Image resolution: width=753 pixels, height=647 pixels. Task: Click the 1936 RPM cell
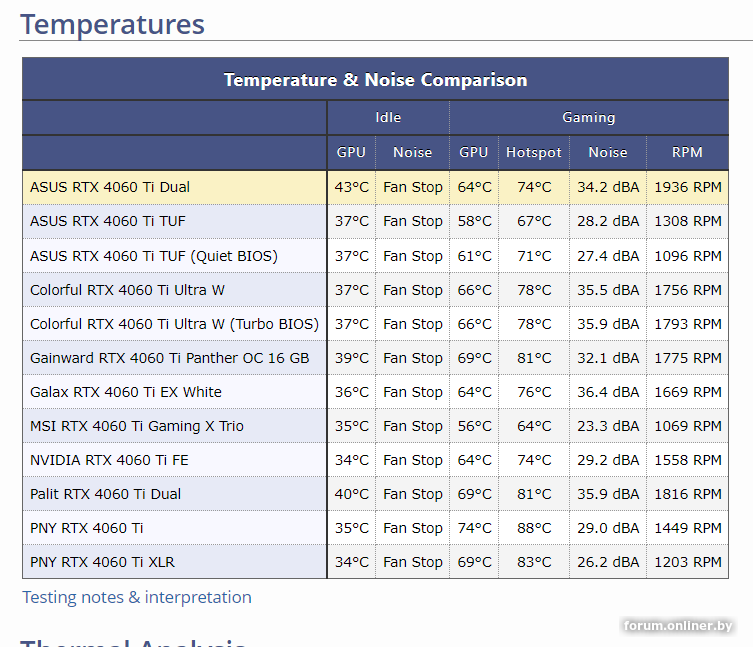pos(688,187)
